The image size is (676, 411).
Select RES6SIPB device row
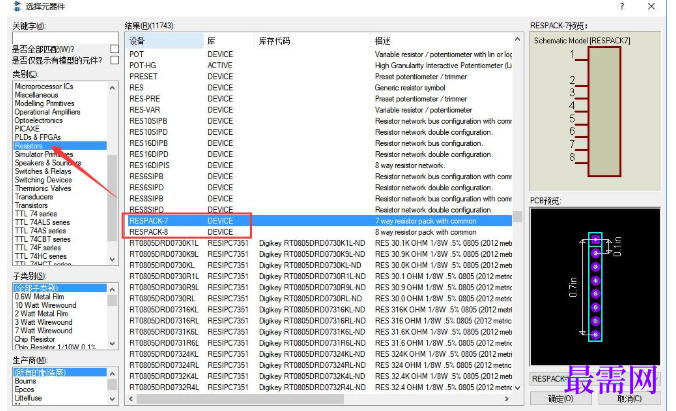319,176
